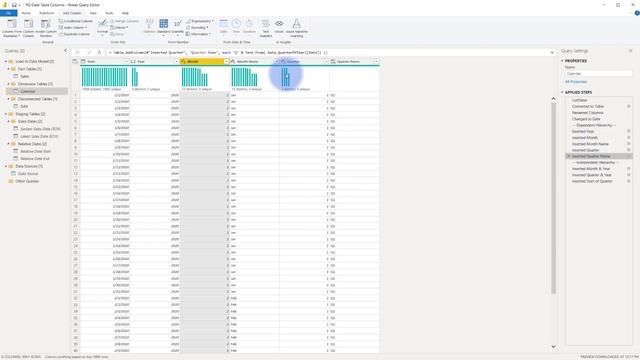This screenshot has height=360, width=640.
Task: Click gear icon for Inserted Month Name step
Action: coord(629,144)
